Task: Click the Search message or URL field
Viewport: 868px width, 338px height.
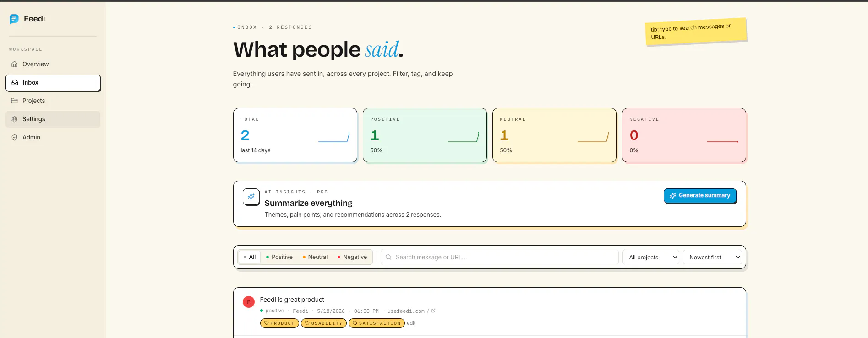Action: click(500, 257)
